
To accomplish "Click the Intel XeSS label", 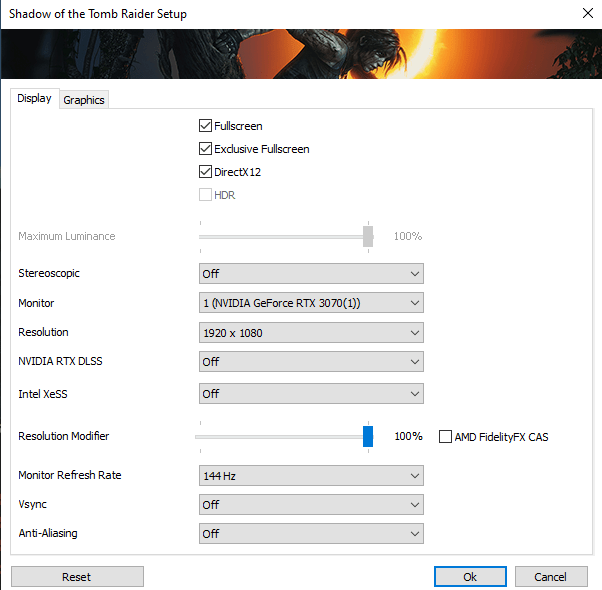I will (43, 394).
